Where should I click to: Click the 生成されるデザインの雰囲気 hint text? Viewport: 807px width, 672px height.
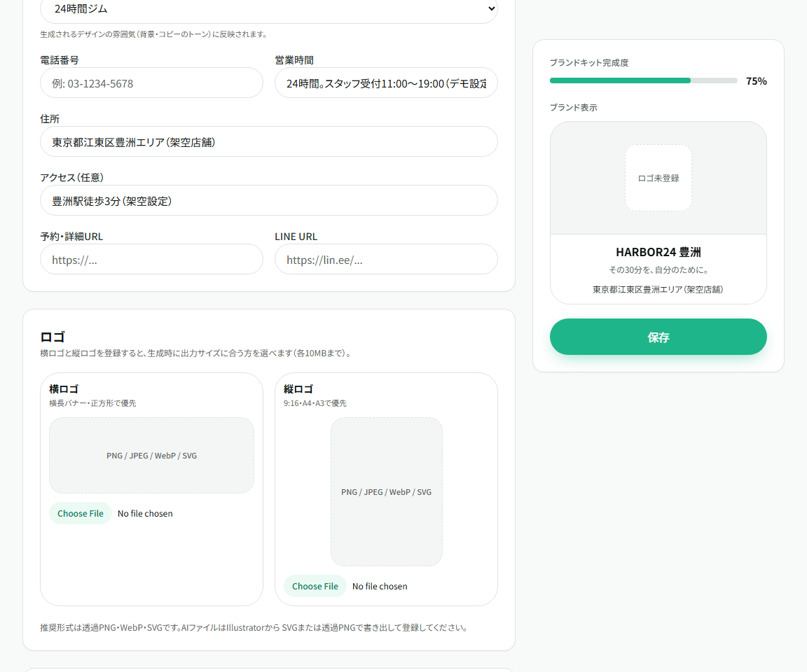click(x=154, y=34)
